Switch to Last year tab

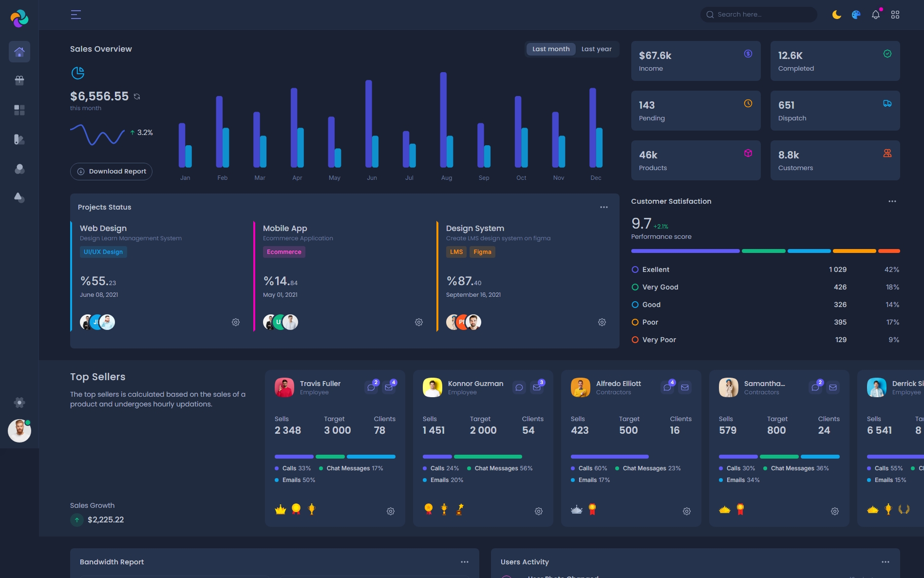click(x=597, y=49)
